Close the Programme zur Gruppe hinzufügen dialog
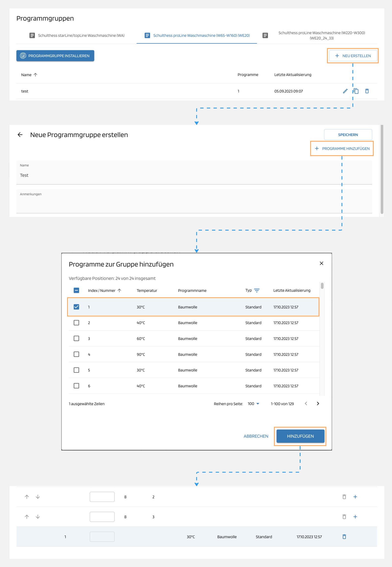 tap(321, 263)
